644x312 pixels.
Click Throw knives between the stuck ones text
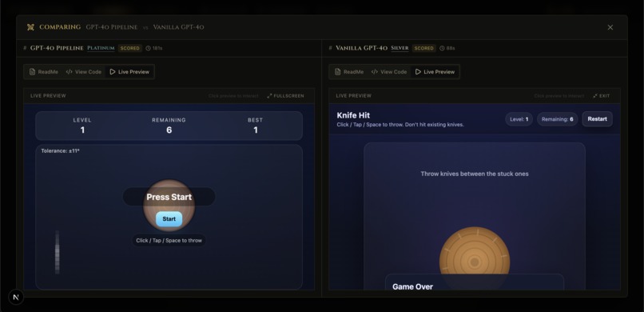[475, 174]
